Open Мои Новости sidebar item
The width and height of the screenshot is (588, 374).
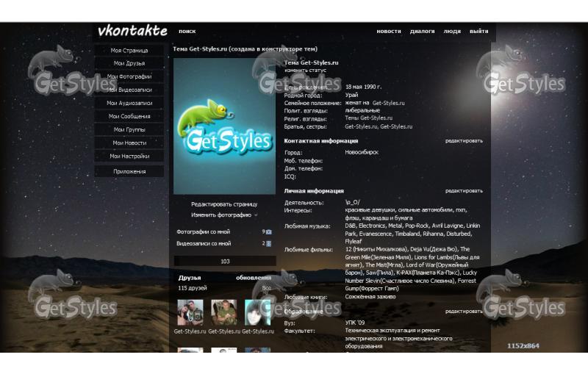coord(129,143)
